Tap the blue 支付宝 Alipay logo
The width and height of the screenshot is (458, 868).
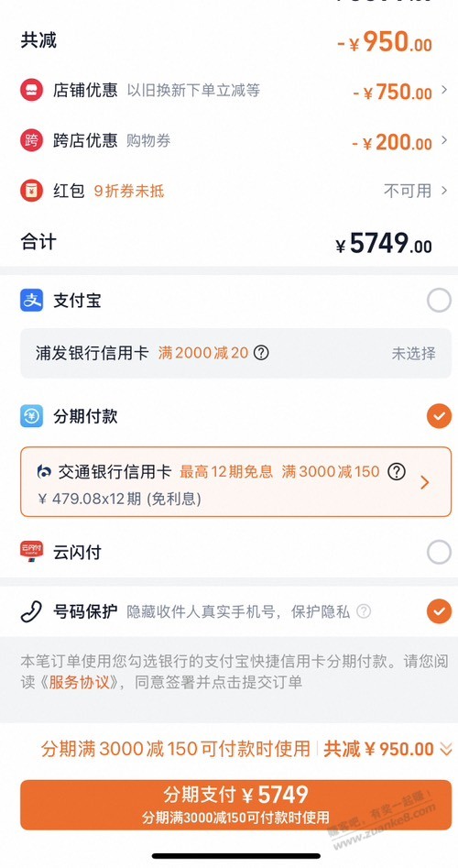[x=31, y=301]
